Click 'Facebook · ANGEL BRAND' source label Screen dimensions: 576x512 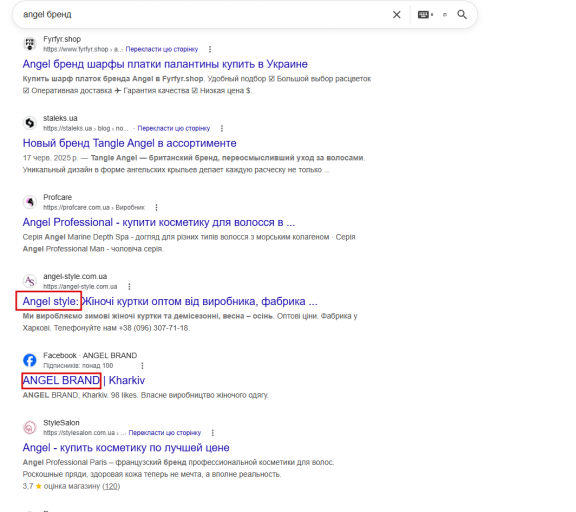point(90,356)
